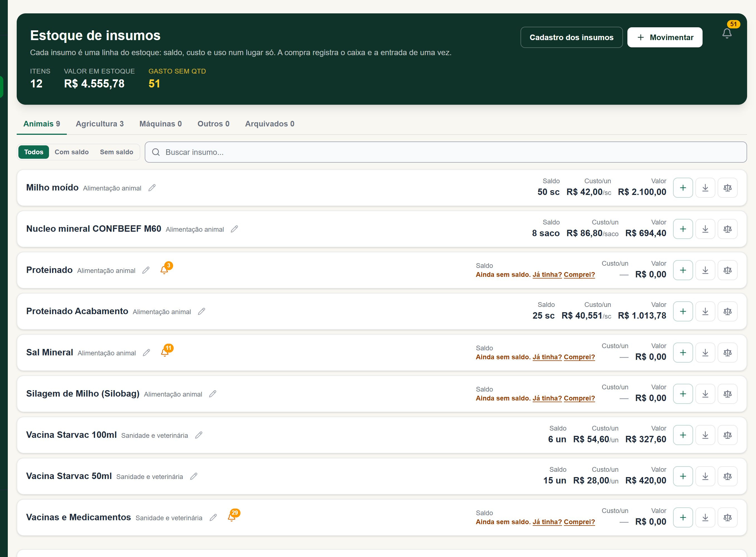Select the Todos filter

click(x=34, y=152)
